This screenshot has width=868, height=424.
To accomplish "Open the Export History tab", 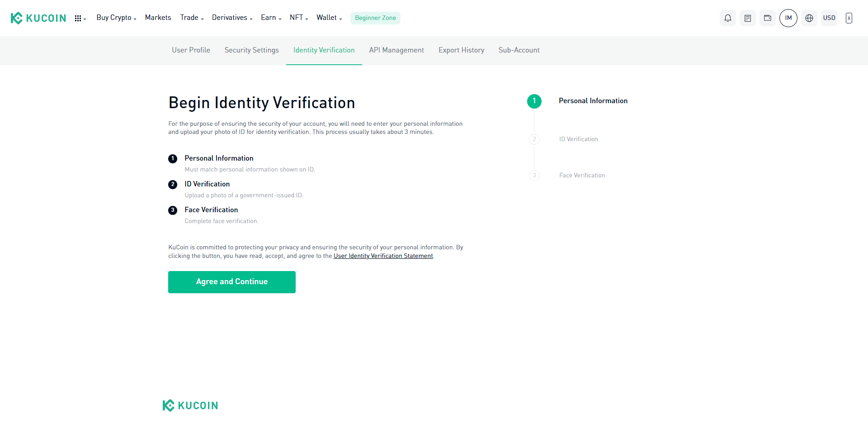I will (461, 50).
